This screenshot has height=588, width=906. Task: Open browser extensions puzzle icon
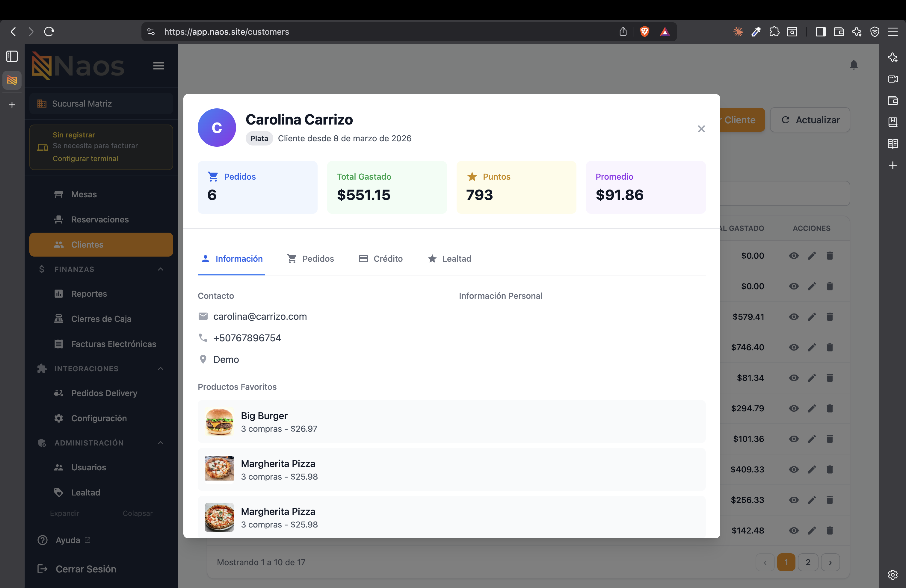tap(774, 31)
